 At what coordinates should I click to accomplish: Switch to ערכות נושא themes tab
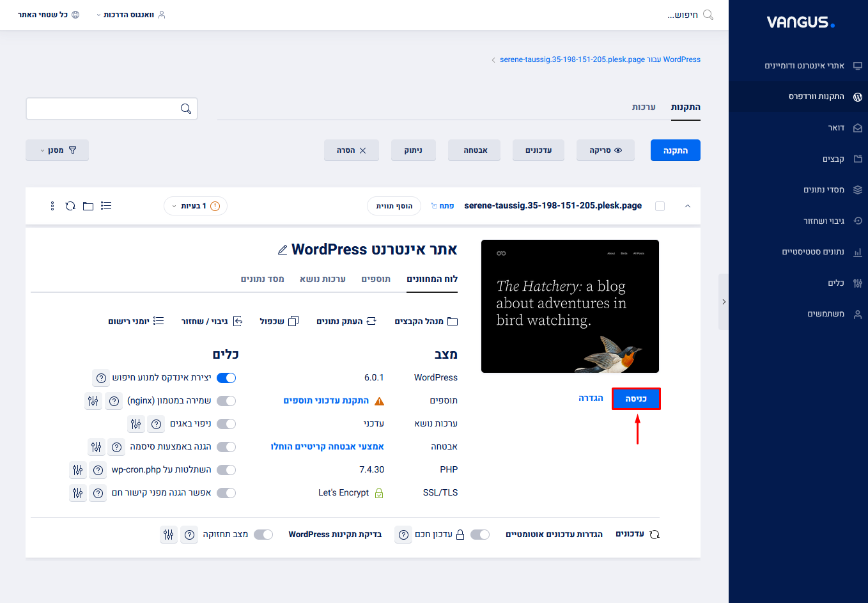click(x=323, y=279)
